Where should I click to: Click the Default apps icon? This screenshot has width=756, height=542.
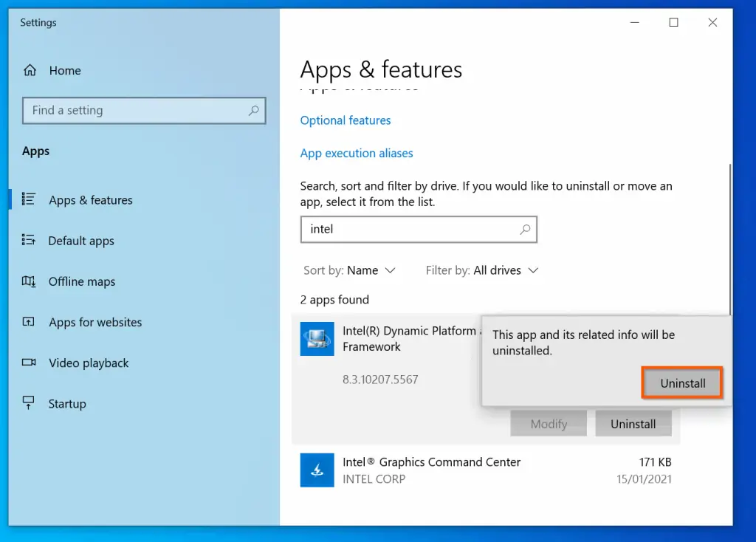tap(29, 240)
